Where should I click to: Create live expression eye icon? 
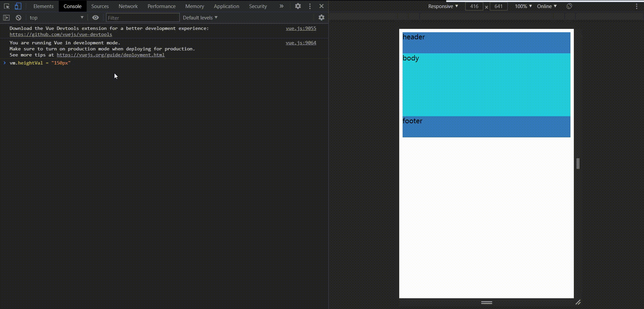point(95,17)
